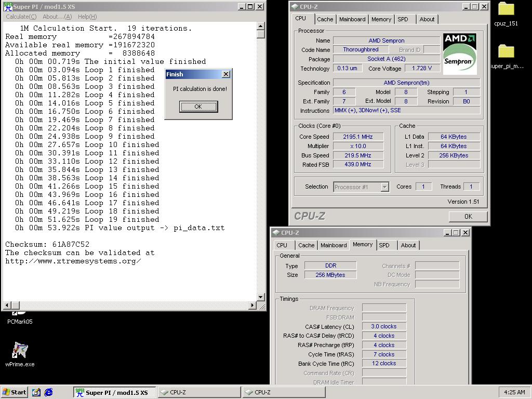Click the Core Voltage 1.728 V field
532x399 pixels.
(x=422, y=68)
